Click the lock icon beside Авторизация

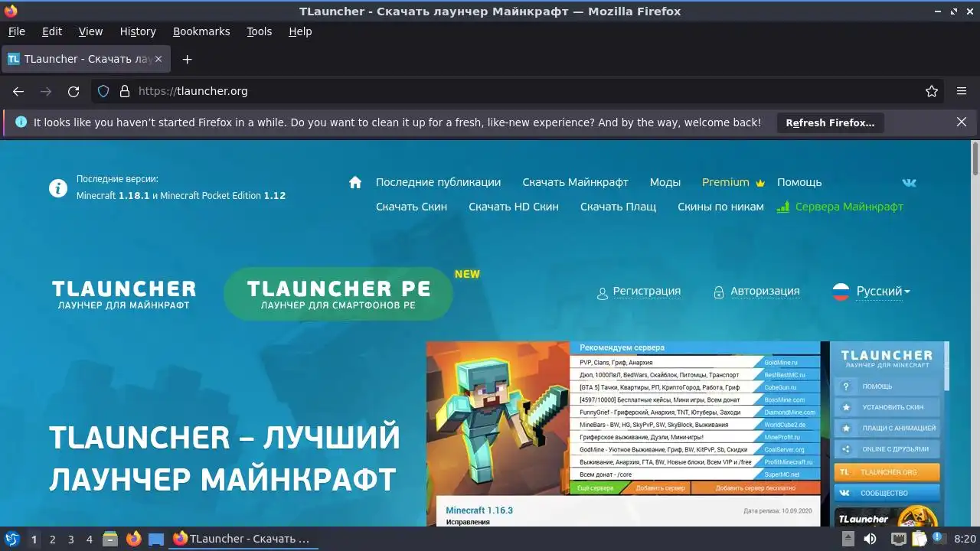(719, 292)
